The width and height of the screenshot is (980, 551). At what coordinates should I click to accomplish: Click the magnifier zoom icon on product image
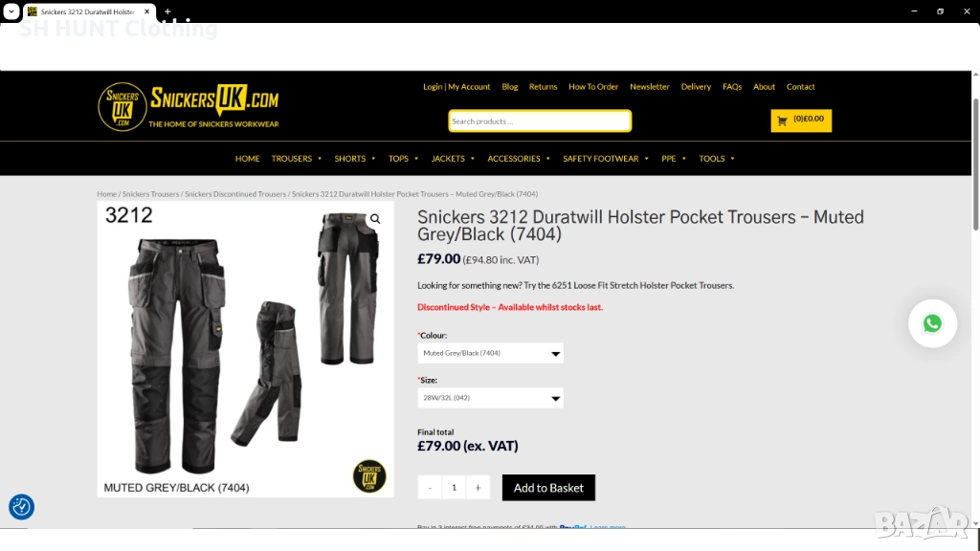(x=375, y=219)
